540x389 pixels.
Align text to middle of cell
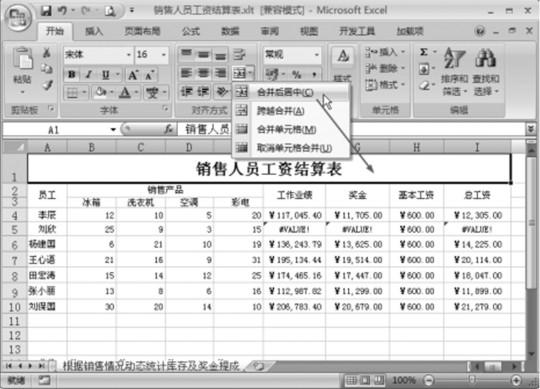point(204,54)
